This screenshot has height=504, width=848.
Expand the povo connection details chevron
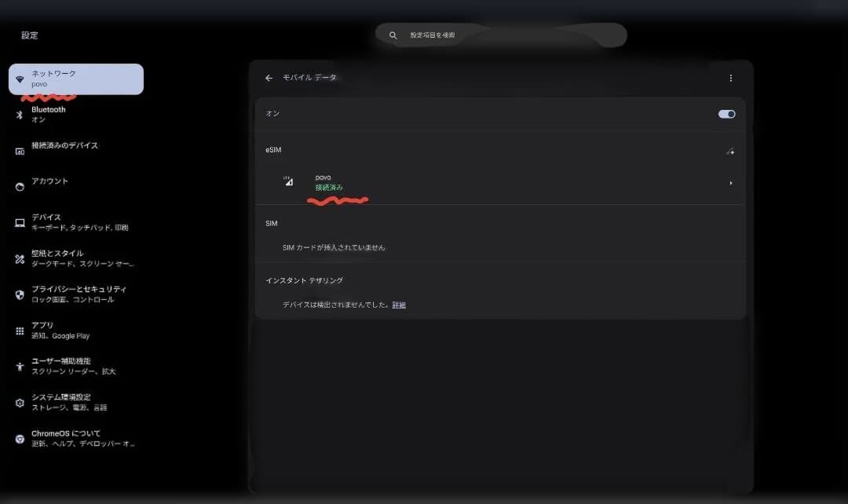731,182
